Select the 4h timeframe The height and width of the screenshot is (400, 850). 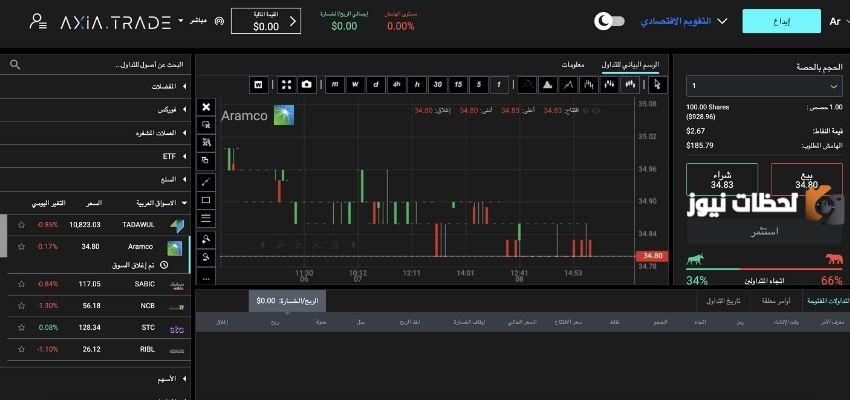396,85
